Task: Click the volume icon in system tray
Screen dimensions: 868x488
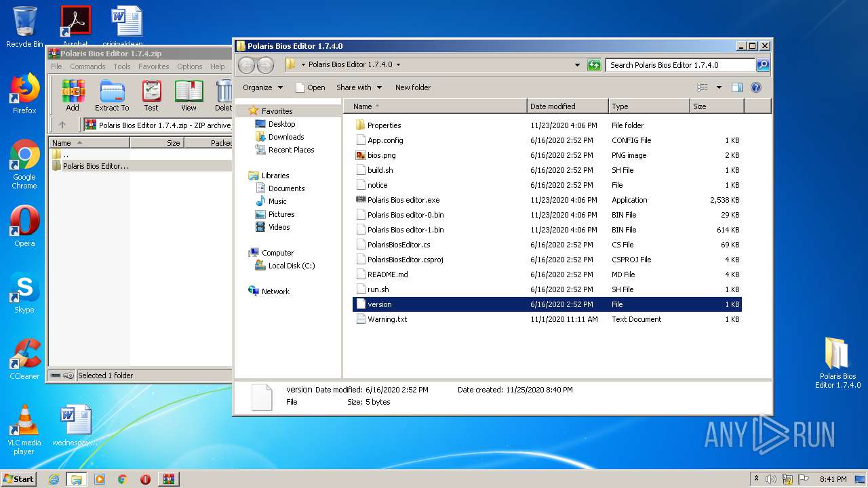Action: [x=771, y=479]
